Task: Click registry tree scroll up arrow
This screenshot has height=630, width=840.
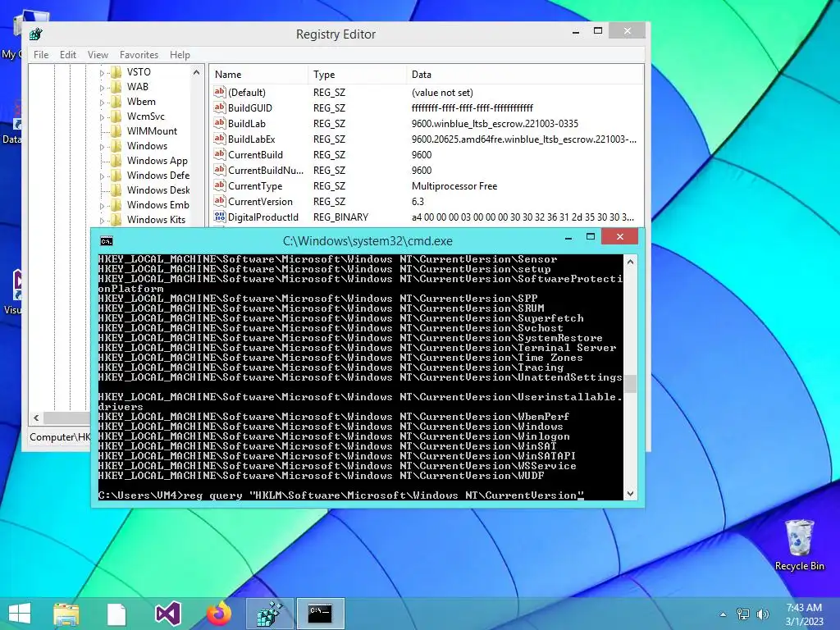Action: [x=196, y=72]
